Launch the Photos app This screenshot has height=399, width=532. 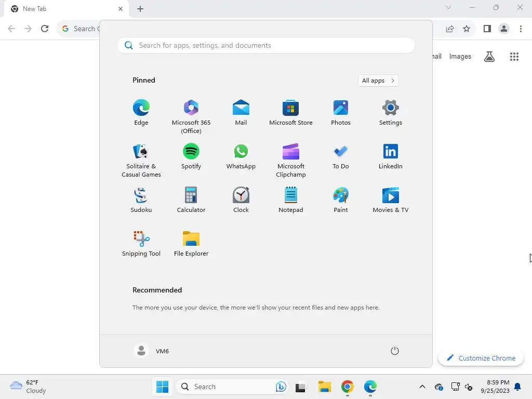[x=341, y=113]
